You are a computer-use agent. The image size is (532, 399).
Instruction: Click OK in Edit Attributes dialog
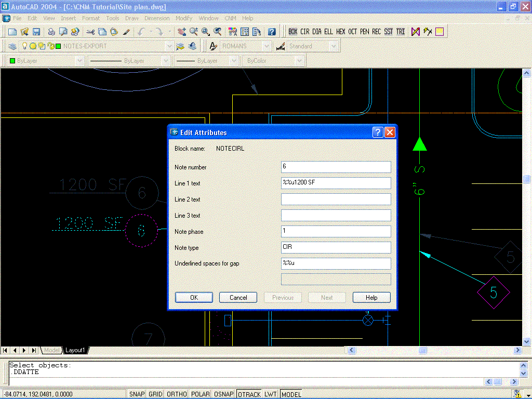click(194, 298)
